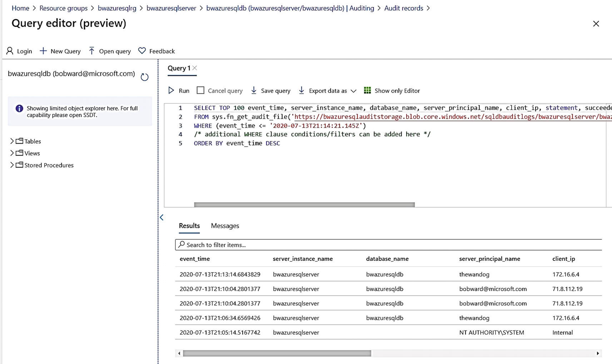Click chevron after Audit records breadcrumb
Viewport: 612px width, 364px height.
[x=428, y=8]
